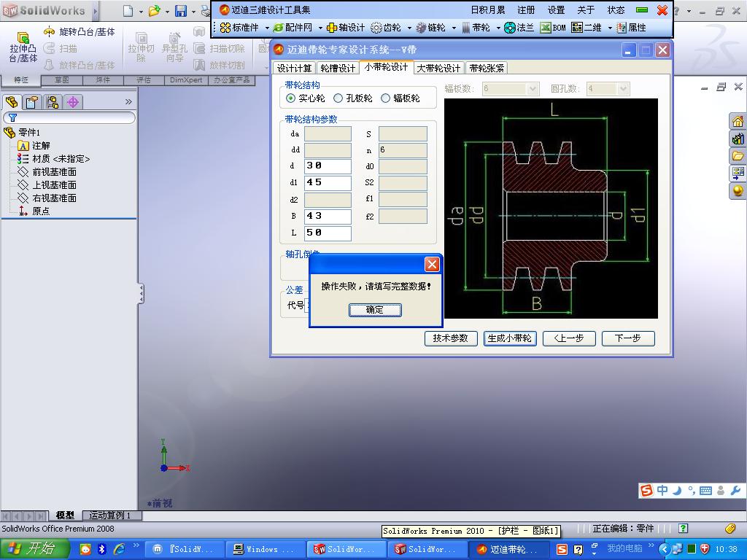
Task: Open the FeatureManager design tree tab icon
Action: click(x=12, y=102)
